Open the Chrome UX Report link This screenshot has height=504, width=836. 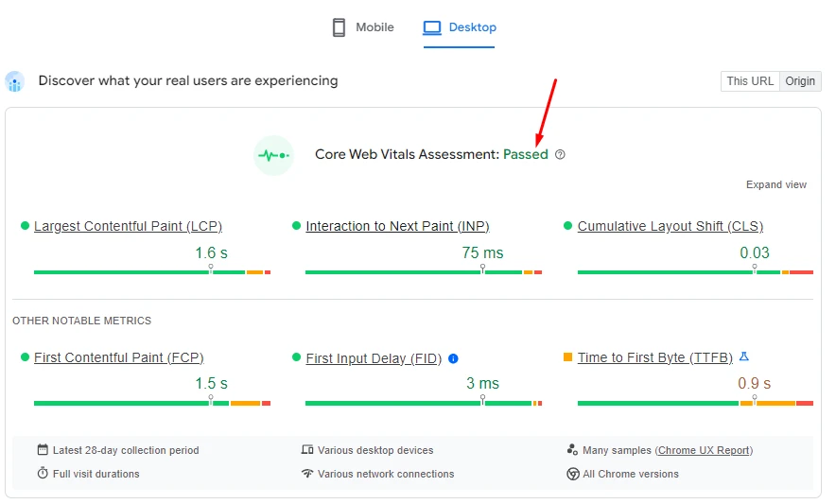705,450
